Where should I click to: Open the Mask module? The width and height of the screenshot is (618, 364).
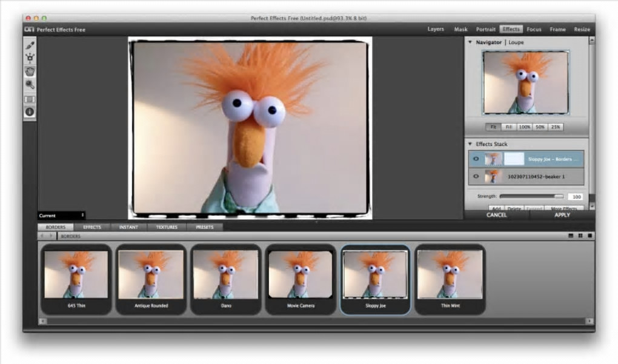[460, 29]
